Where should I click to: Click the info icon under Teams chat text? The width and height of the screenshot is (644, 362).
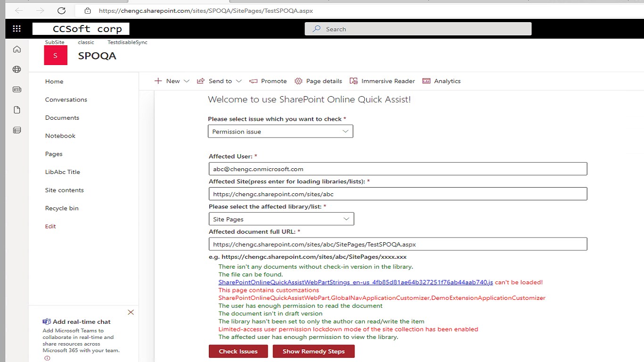point(47,358)
